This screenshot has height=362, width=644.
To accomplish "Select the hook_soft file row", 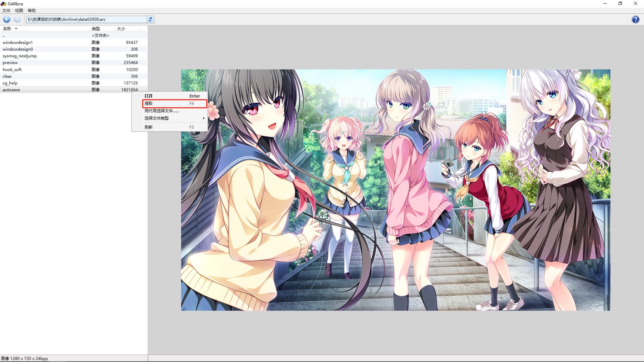I will [x=73, y=70].
